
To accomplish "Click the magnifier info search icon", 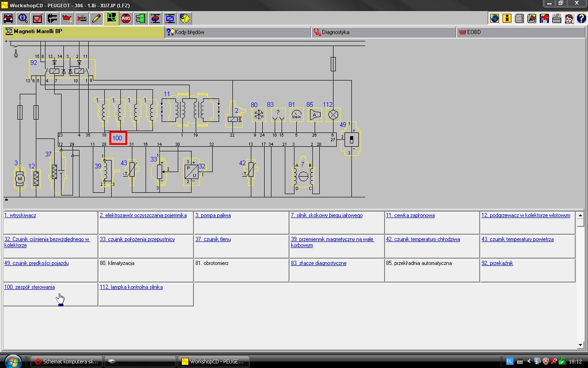I will tap(23, 18).
